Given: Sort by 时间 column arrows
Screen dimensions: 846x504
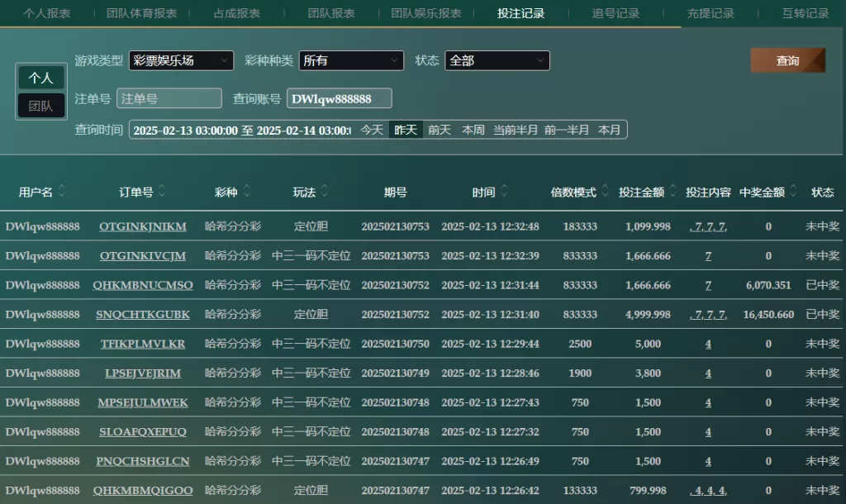Looking at the screenshot, I should (x=504, y=191).
